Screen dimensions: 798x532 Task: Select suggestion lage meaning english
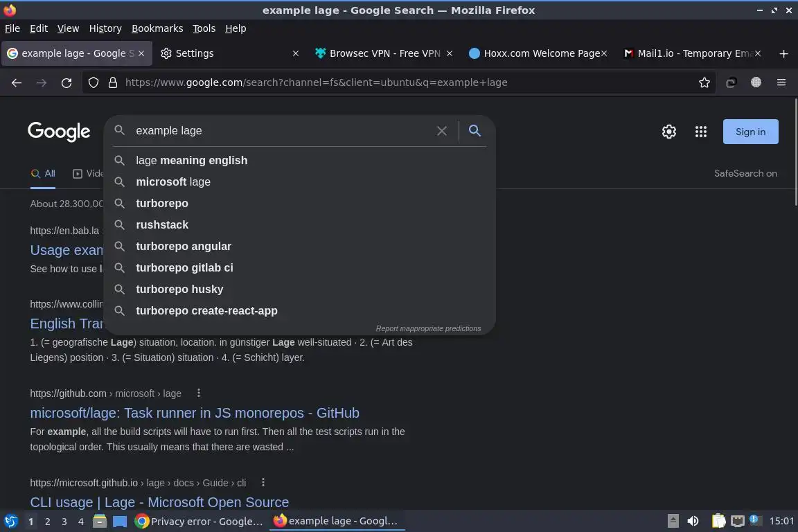pos(299,161)
